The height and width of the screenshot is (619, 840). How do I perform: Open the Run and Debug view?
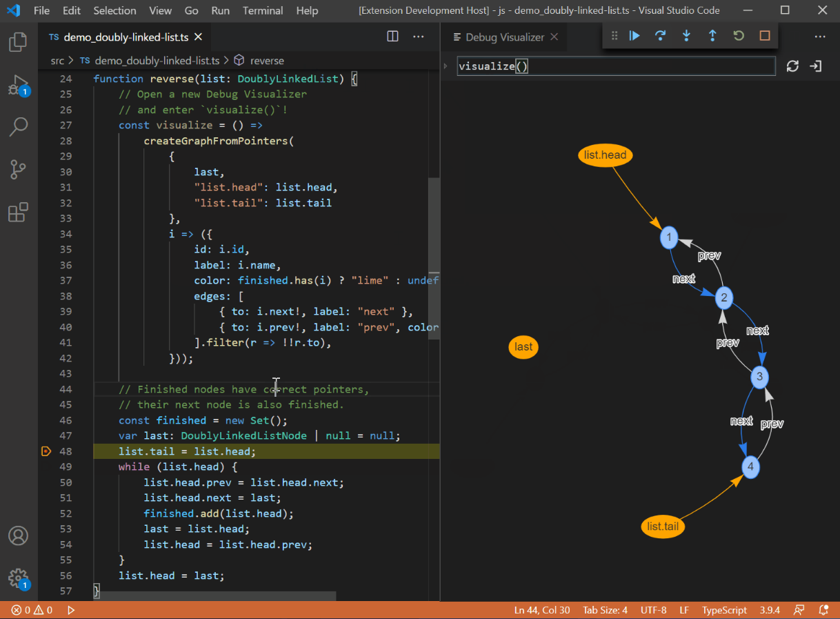(19, 85)
